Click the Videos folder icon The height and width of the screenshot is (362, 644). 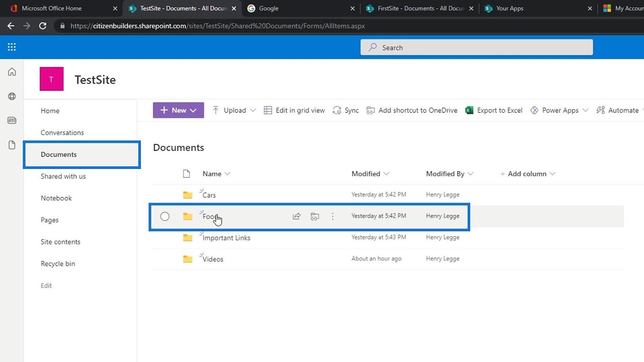pos(188,259)
